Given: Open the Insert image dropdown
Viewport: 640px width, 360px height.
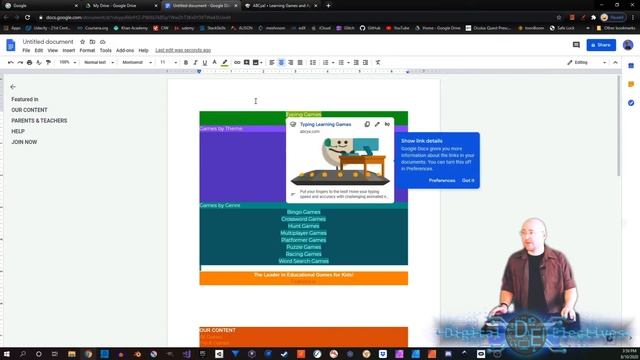Looking at the screenshot, I should pyautogui.click(x=258, y=62).
